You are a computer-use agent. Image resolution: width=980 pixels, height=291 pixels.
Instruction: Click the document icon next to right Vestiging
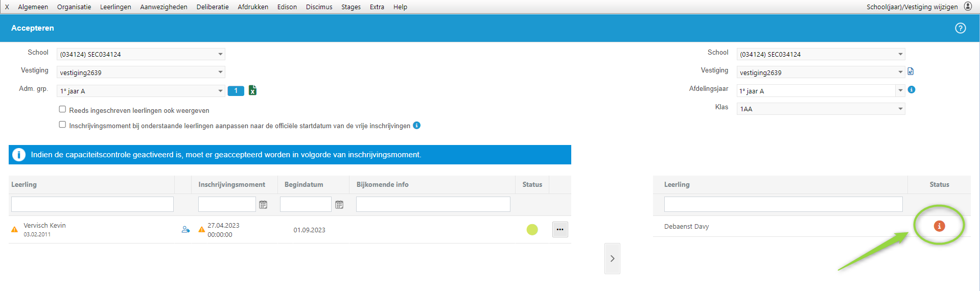pyautogui.click(x=911, y=71)
